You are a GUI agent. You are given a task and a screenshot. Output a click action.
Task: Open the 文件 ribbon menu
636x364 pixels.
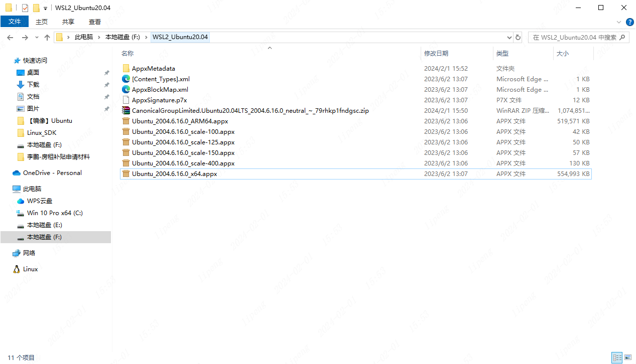(15, 22)
